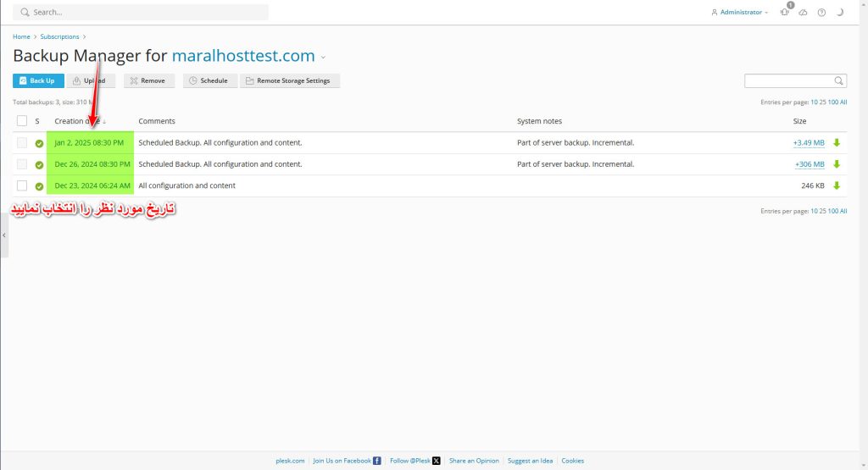Viewport: 868px width, 470px height.
Task: Show All entries using the bottom pager
Action: [843, 211]
